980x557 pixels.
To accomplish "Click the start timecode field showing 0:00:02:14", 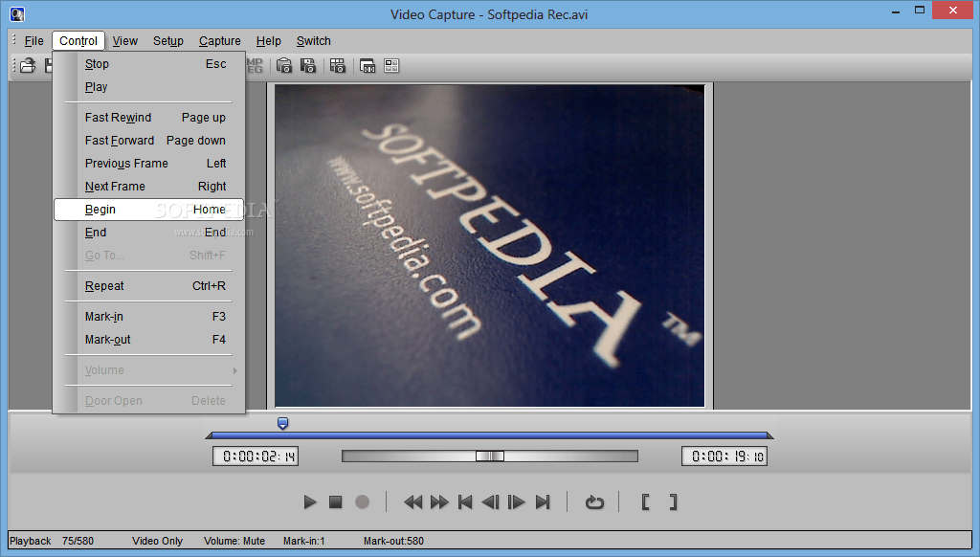I will 255,456.
